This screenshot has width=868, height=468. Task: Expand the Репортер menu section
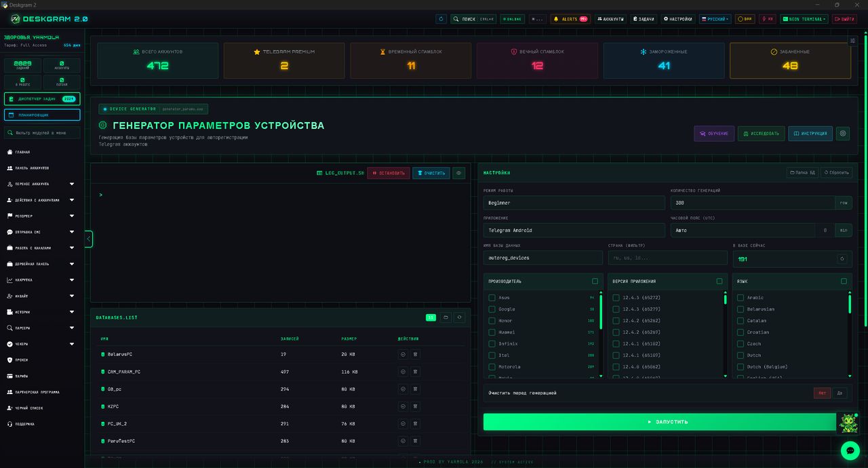pyautogui.click(x=42, y=216)
